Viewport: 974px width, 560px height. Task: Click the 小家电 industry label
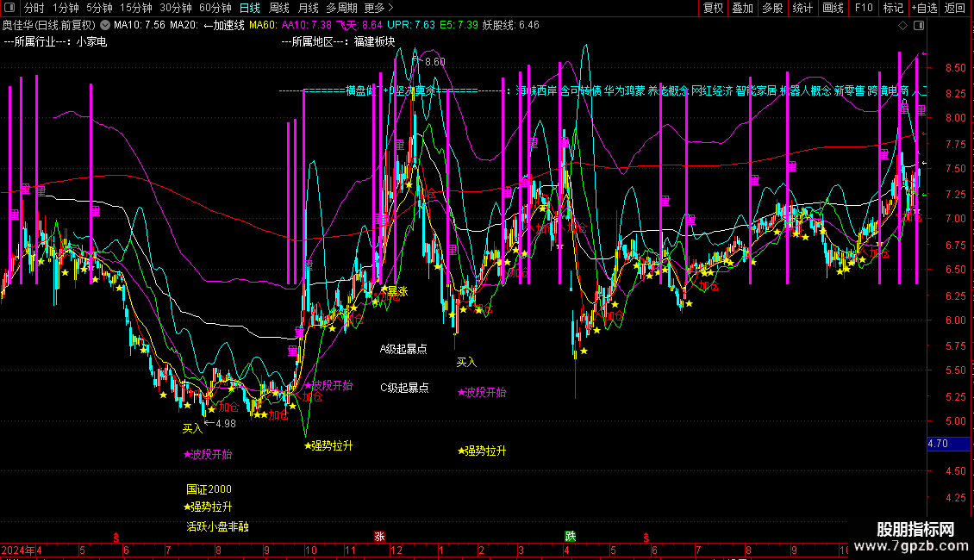tap(91, 41)
